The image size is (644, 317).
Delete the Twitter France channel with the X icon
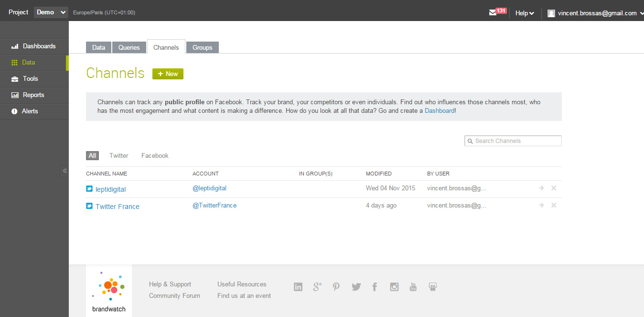pyautogui.click(x=554, y=205)
